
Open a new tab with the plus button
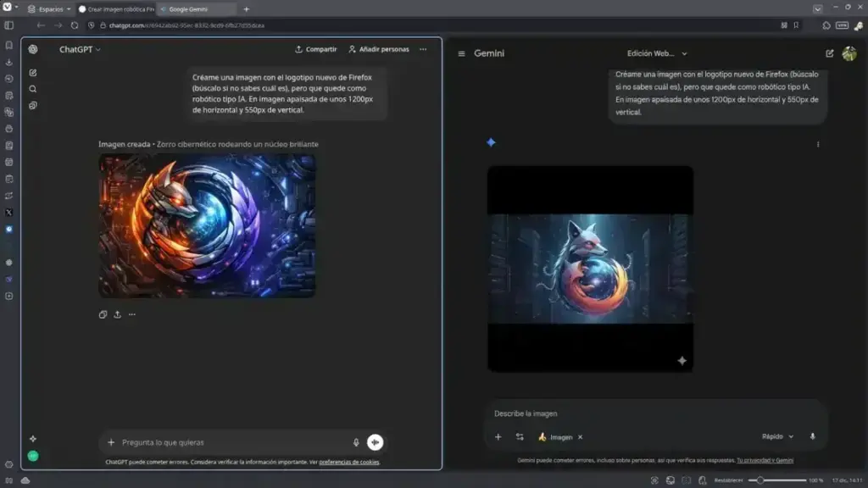[247, 9]
